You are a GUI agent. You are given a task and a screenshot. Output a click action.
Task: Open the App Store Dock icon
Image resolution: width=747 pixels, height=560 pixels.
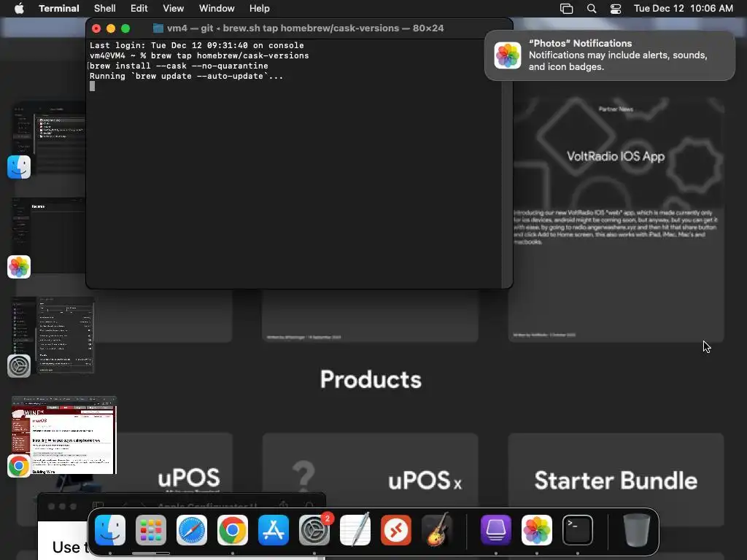pyautogui.click(x=274, y=530)
